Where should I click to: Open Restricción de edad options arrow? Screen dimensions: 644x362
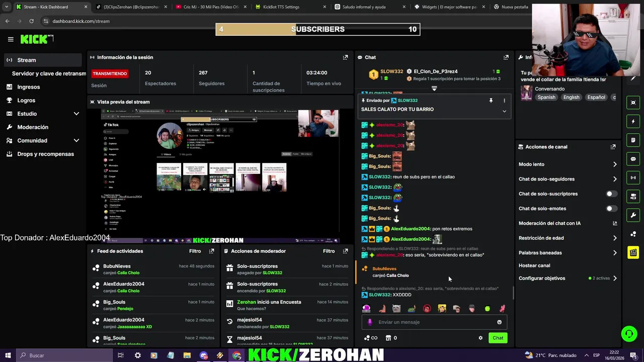[x=614, y=238]
